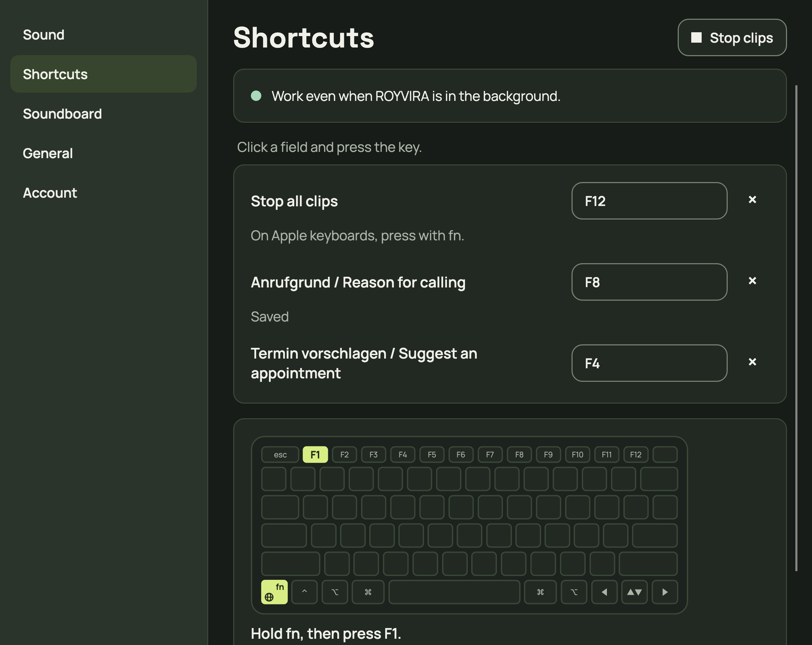
Task: Click the right arrow key on the diagram
Action: (665, 592)
